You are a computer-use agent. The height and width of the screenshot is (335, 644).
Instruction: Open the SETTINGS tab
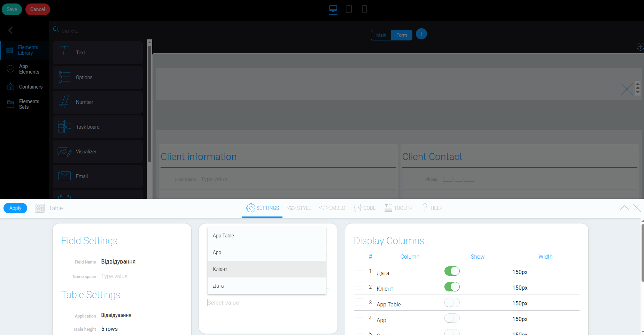pyautogui.click(x=262, y=208)
